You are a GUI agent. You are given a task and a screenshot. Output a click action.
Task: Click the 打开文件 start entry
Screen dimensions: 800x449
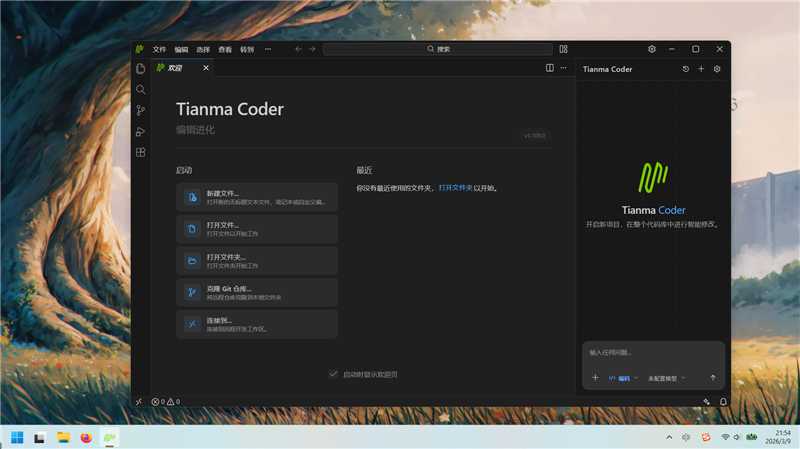(257, 229)
